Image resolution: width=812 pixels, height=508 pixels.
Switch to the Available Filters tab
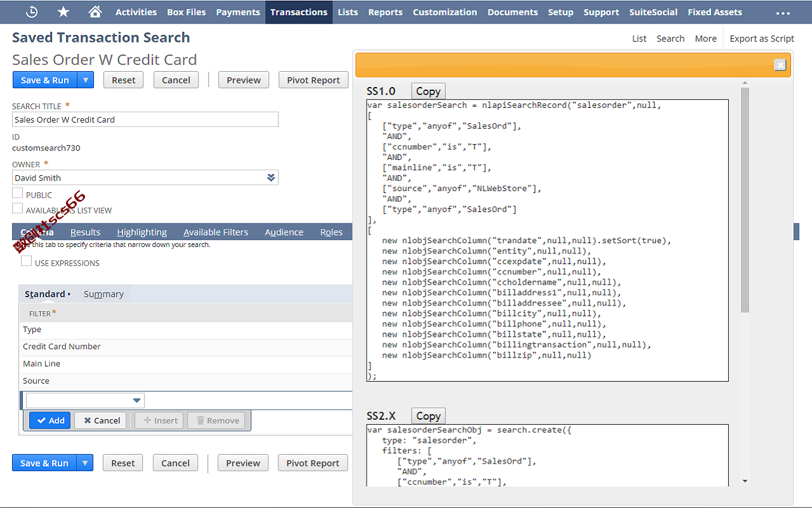click(216, 232)
